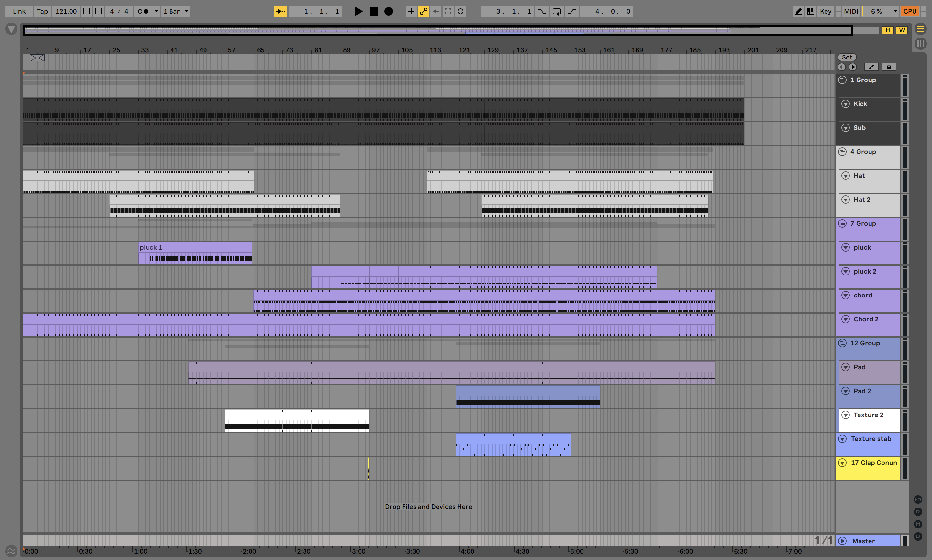This screenshot has width=932, height=560.
Task: Fold the 1 Group track
Action: [x=842, y=80]
